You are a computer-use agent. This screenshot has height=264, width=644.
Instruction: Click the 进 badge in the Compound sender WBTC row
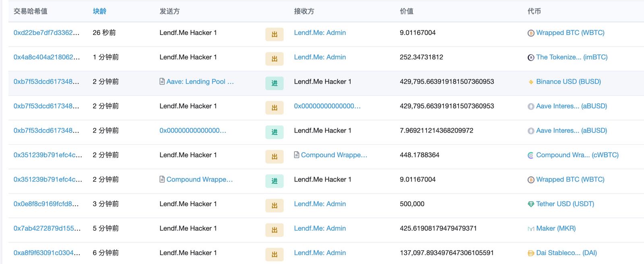point(275,181)
